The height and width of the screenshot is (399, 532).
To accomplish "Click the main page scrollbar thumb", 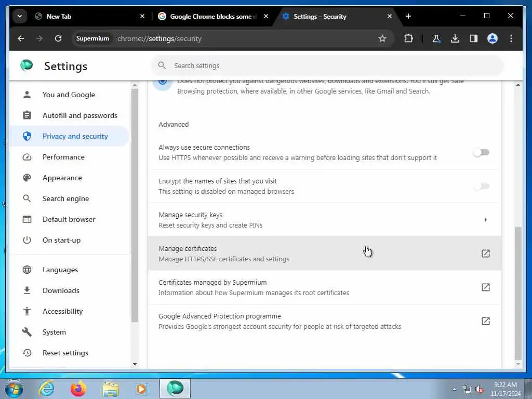I will 518,293.
